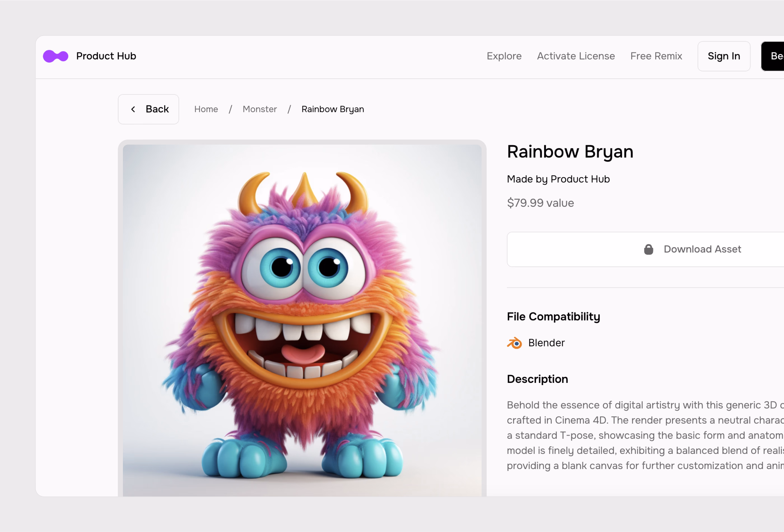Click the rainbow monster product image
Viewport: 784px width, 532px height.
point(303,320)
